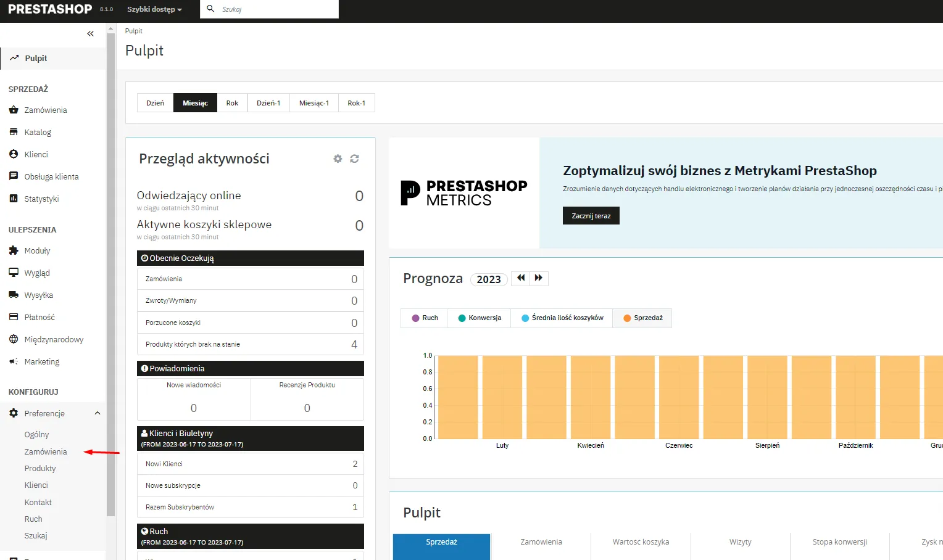Go to next forecast year
Screen dimensions: 943x560
539,278
